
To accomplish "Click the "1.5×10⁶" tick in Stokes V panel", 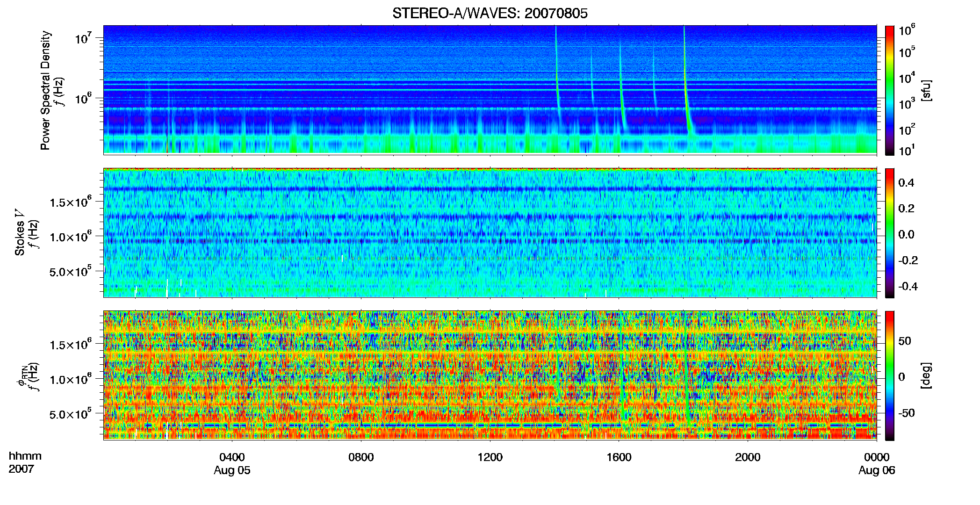I will point(71,202).
